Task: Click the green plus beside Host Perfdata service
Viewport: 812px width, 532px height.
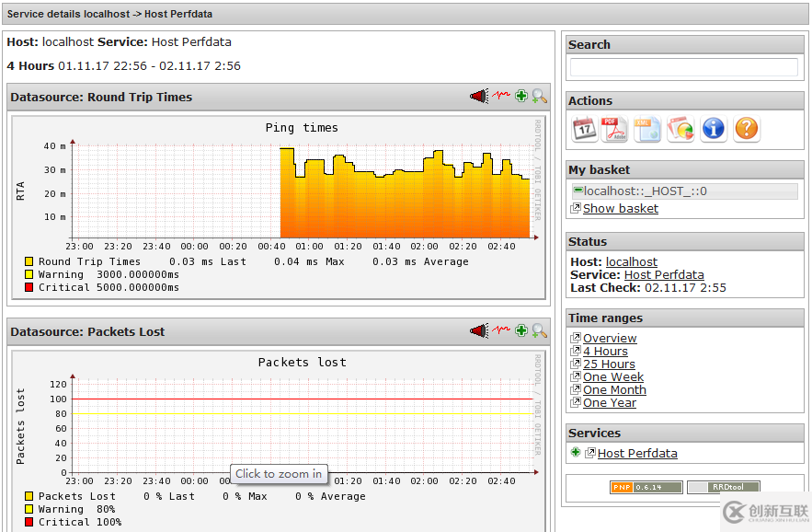Action: (576, 452)
